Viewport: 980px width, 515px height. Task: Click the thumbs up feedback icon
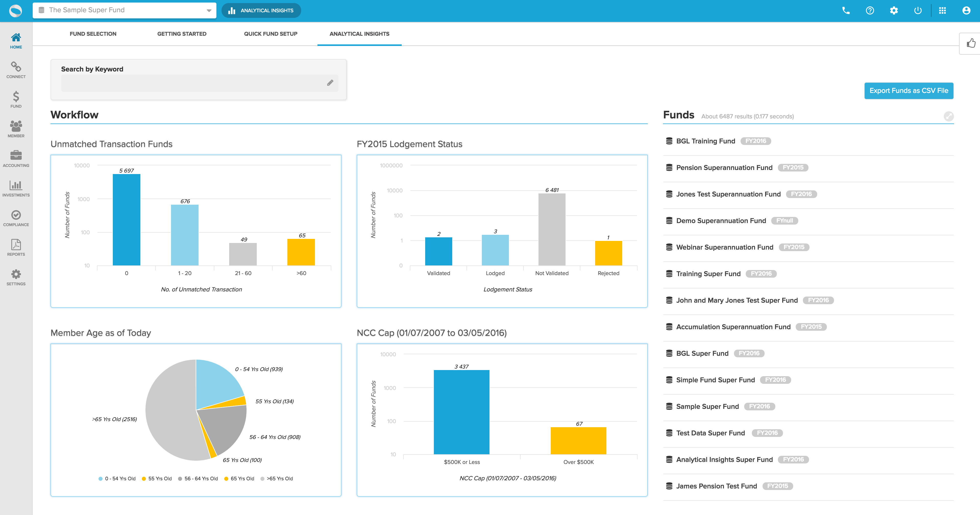tap(971, 43)
